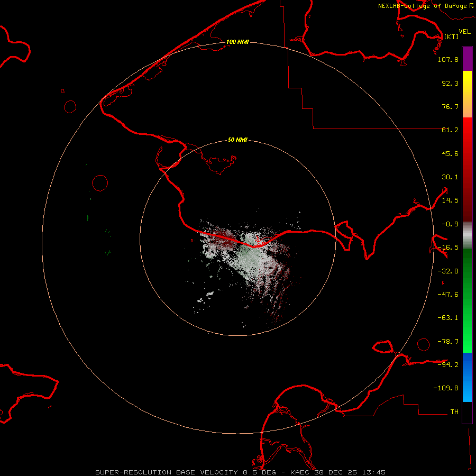The image size is (476, 476).
Task: Click the VEL legend title
Action: pos(465,32)
